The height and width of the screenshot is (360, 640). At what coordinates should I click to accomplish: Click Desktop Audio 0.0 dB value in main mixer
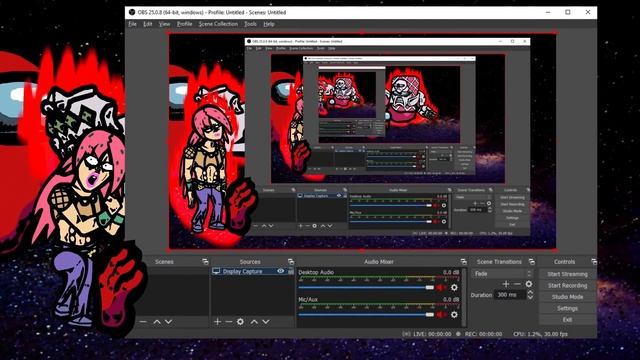point(451,272)
